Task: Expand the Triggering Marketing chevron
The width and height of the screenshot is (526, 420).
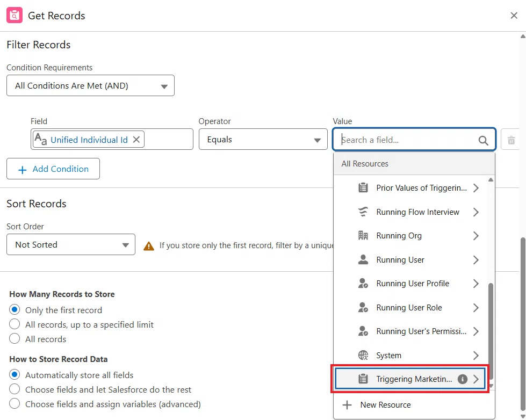Action: click(x=475, y=379)
